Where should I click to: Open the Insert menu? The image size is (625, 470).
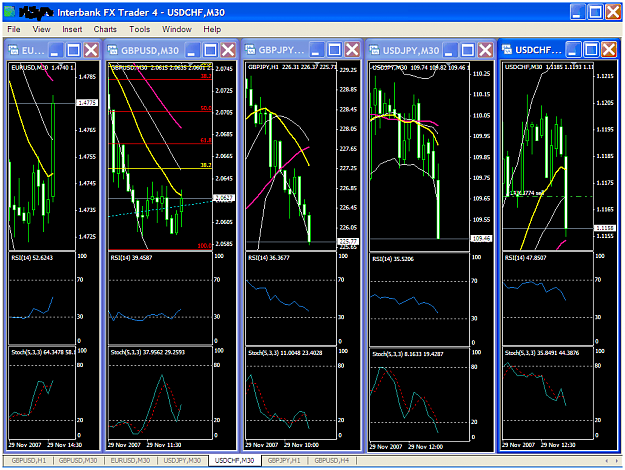pyautogui.click(x=72, y=29)
